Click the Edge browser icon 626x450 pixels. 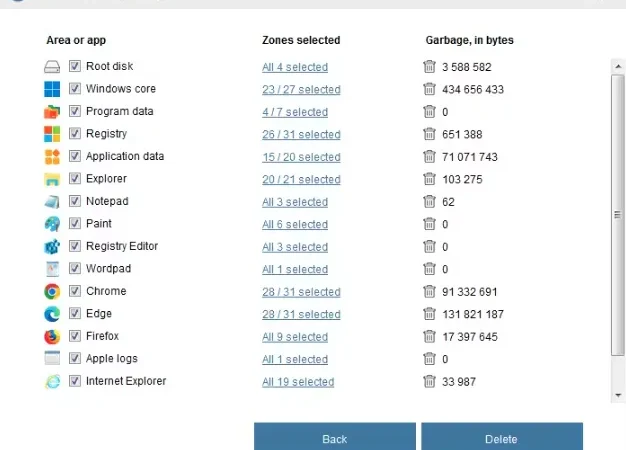52,314
